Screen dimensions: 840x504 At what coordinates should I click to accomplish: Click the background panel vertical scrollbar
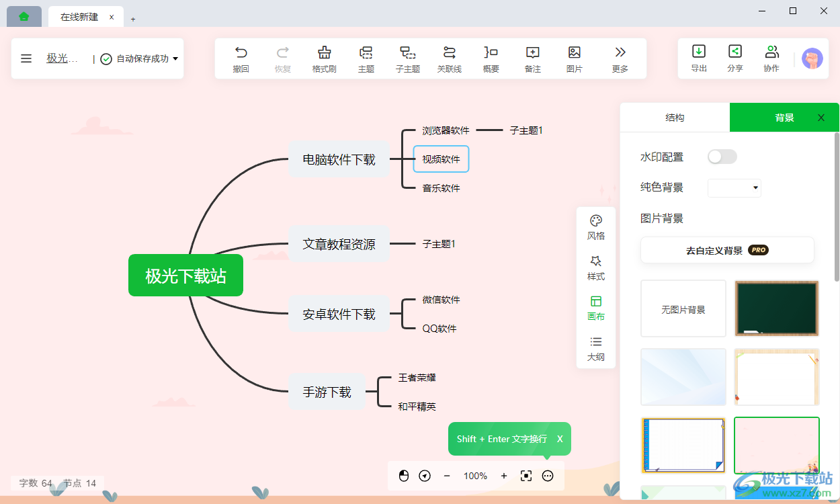(837, 207)
